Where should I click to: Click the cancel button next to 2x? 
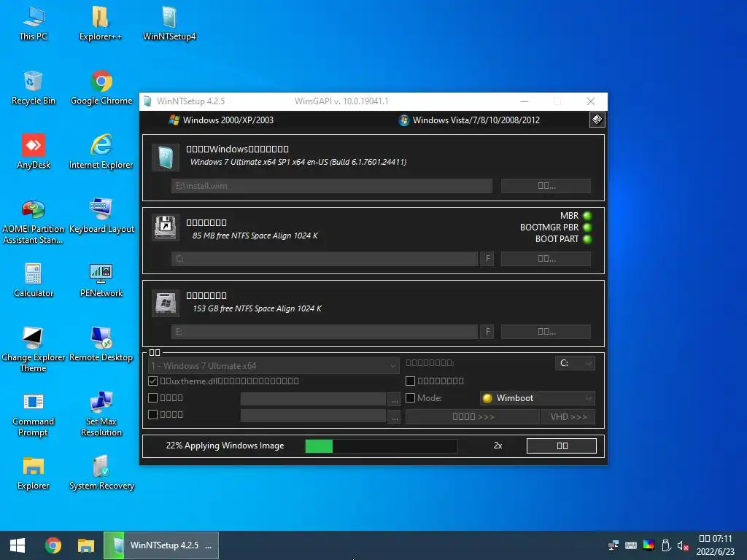coord(562,446)
